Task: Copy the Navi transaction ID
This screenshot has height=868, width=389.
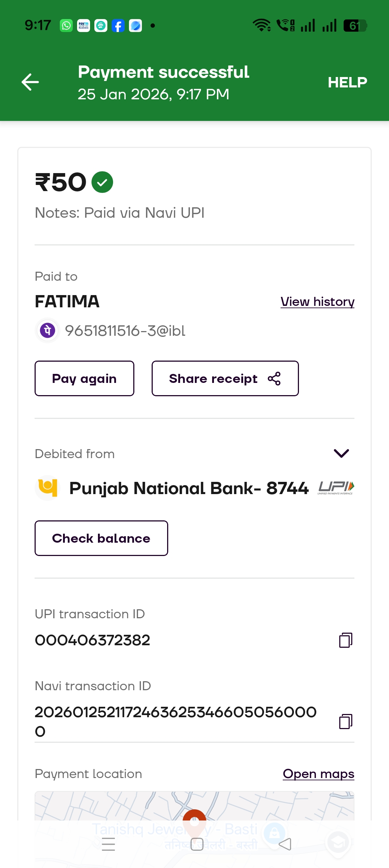Action: (x=345, y=721)
